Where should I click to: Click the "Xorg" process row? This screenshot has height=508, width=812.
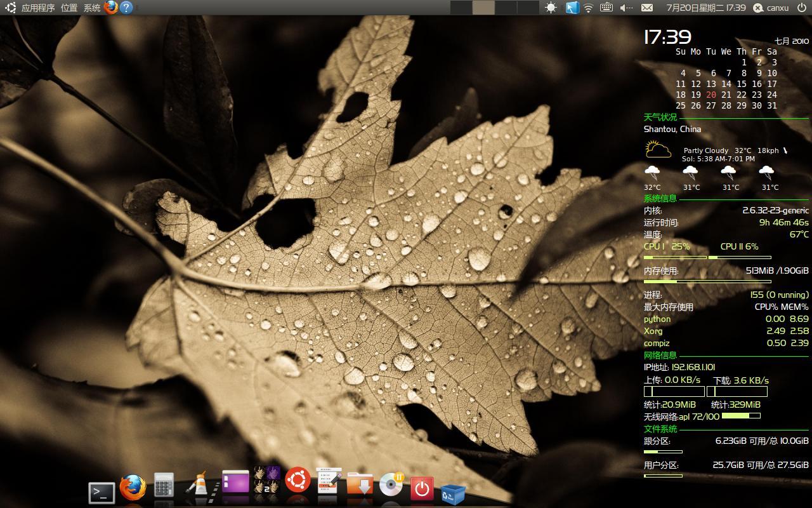[x=726, y=331]
